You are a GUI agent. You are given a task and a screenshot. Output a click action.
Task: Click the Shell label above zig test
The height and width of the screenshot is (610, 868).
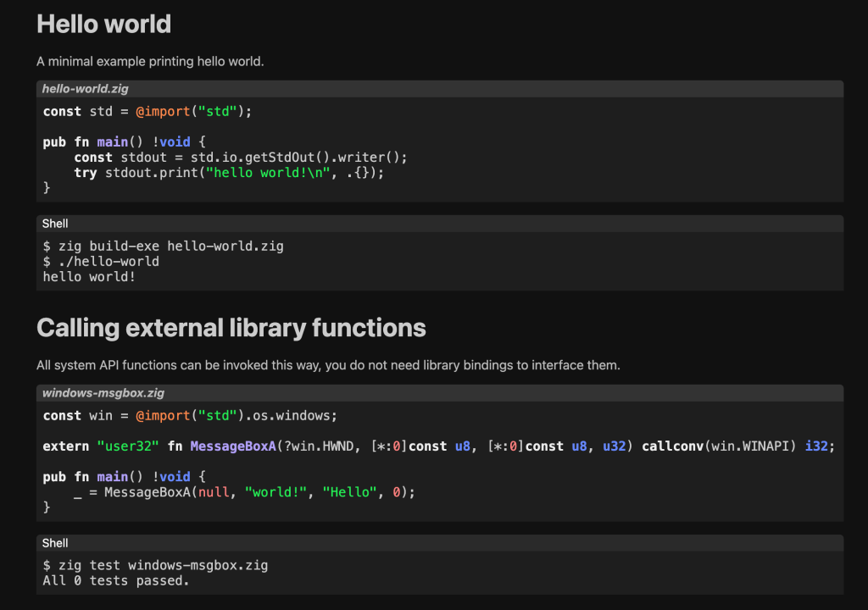click(55, 542)
